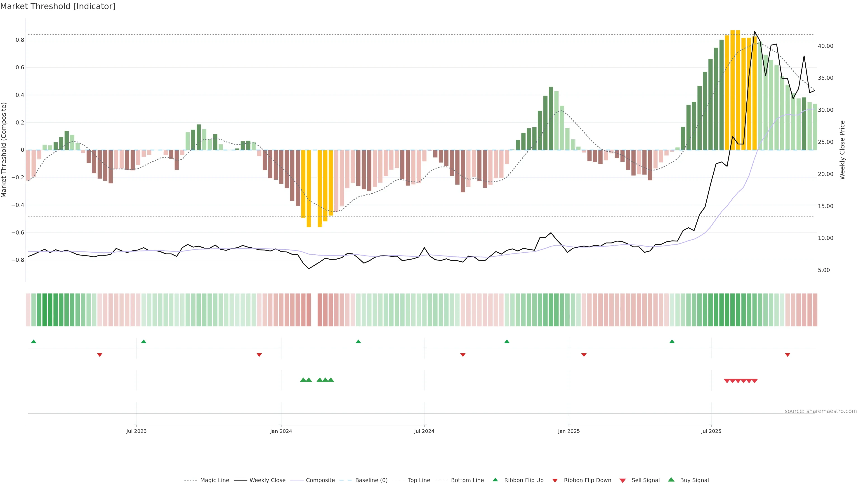This screenshot has height=488, width=868.
Task: Click the Market Threshold [Indicator] chart title
Action: tap(58, 6)
